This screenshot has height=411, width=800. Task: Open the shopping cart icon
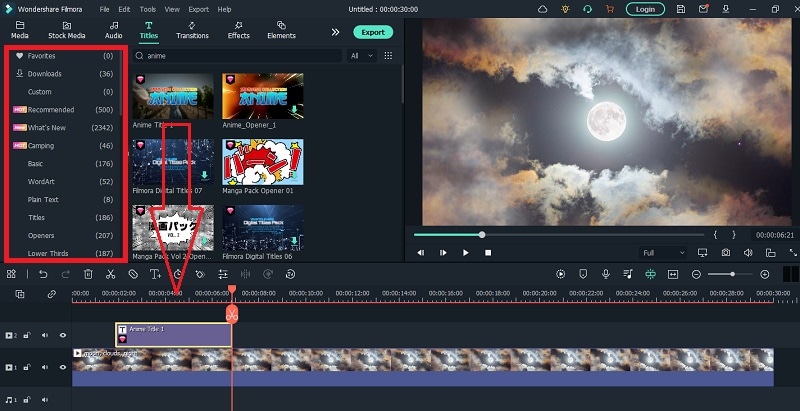(x=610, y=9)
